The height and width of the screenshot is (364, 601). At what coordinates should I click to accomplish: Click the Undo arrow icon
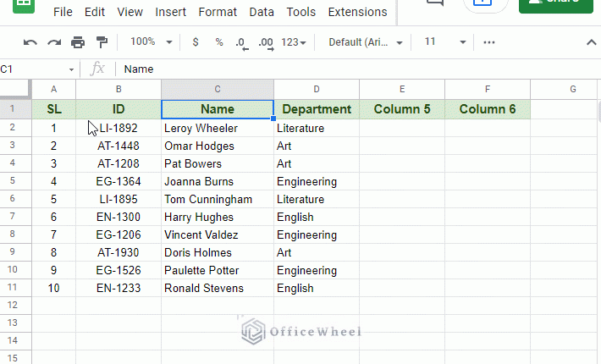30,42
